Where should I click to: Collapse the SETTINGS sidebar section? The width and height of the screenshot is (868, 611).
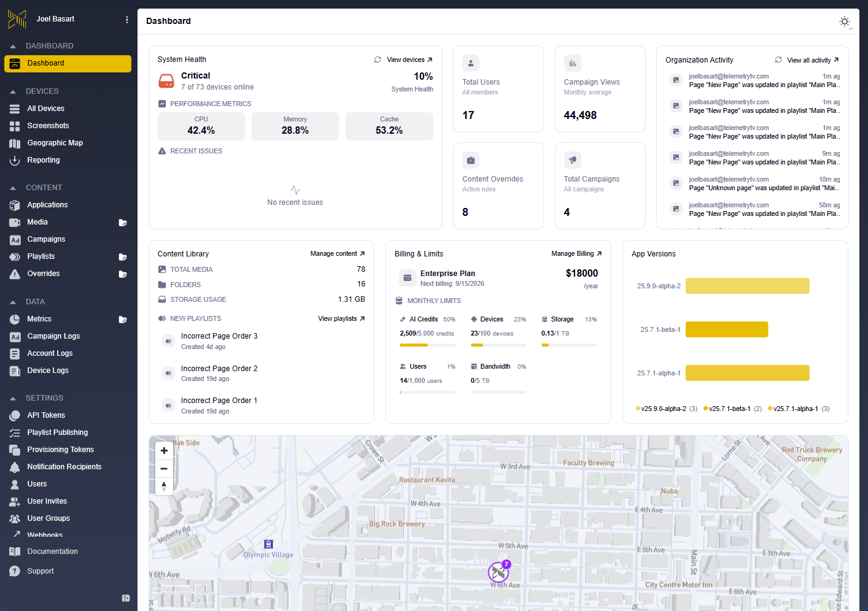pyautogui.click(x=13, y=398)
